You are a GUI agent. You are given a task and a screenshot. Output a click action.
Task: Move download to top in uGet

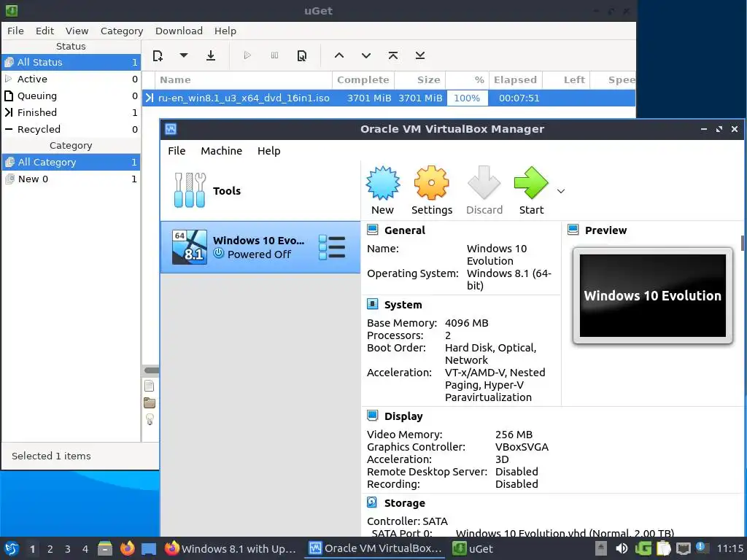393,55
